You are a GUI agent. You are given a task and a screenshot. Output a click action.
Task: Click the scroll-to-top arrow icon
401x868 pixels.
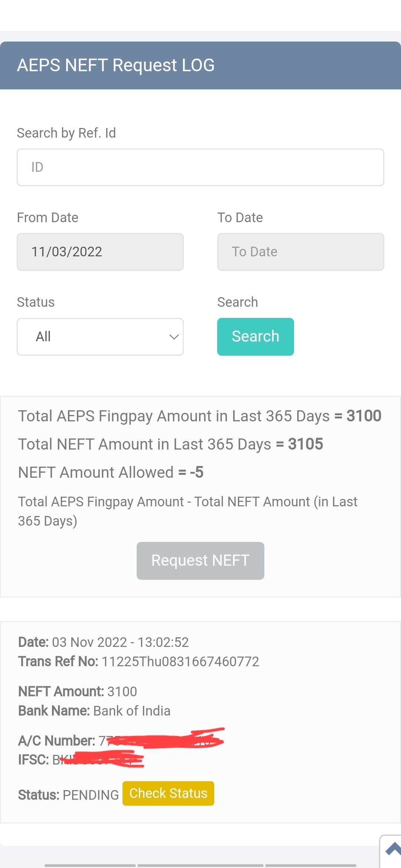tap(393, 849)
